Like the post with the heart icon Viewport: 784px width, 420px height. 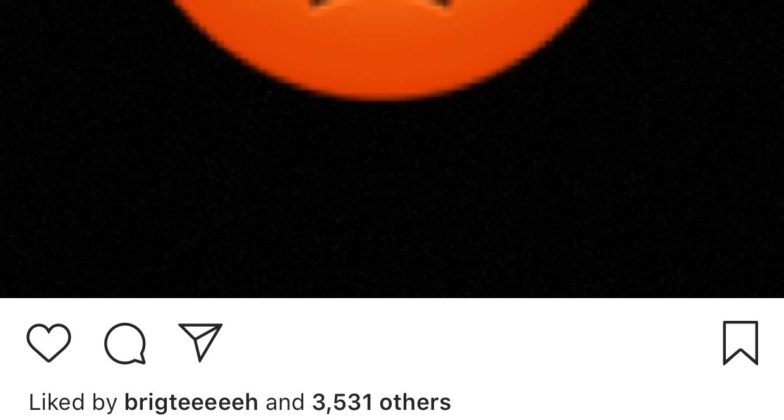(48, 342)
